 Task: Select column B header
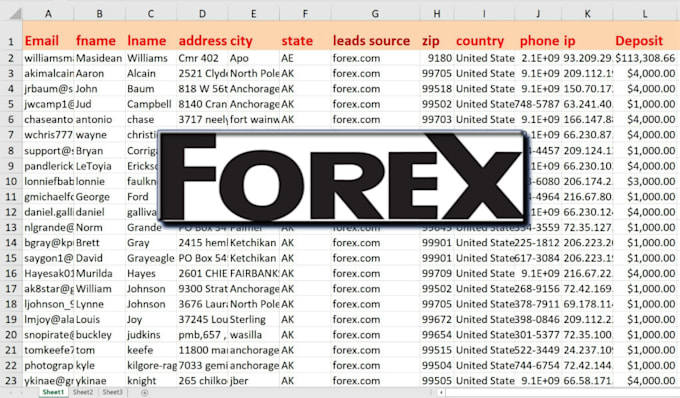point(99,14)
